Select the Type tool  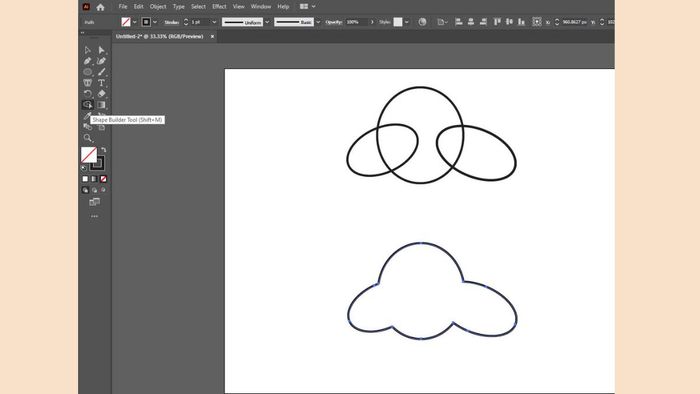[101, 83]
